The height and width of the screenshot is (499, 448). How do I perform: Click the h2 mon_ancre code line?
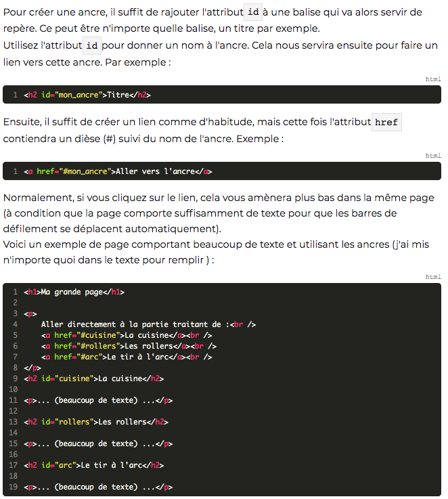[87, 95]
